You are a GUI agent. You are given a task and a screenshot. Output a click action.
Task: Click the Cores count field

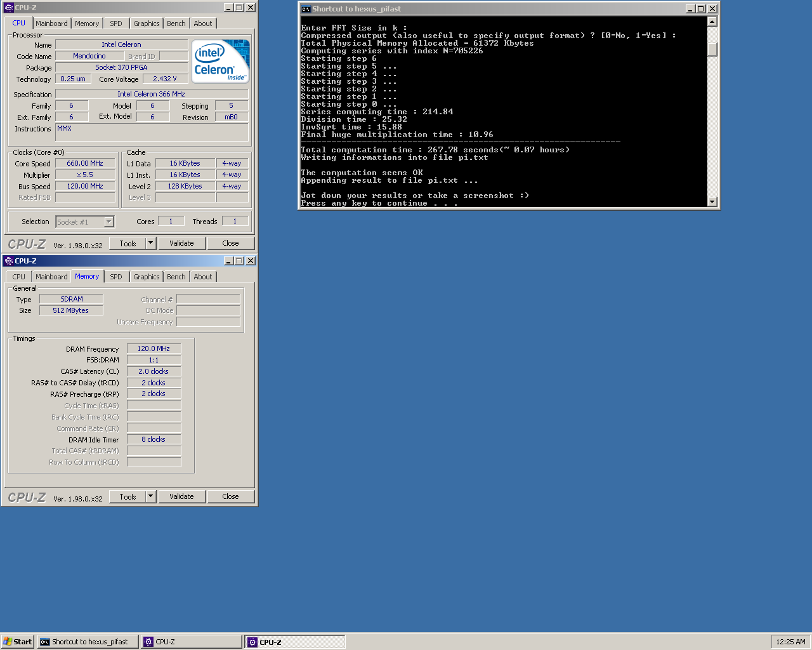[x=171, y=221]
